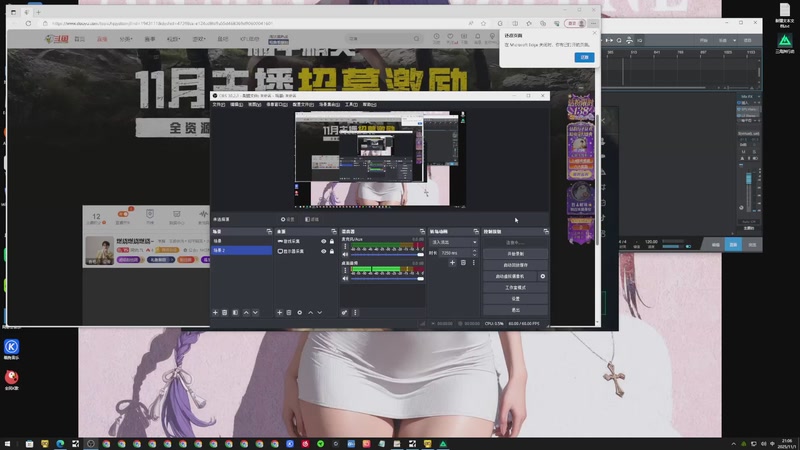Open 麦克风/Aux channel options menu
The image size is (800, 450).
pyautogui.click(x=345, y=246)
